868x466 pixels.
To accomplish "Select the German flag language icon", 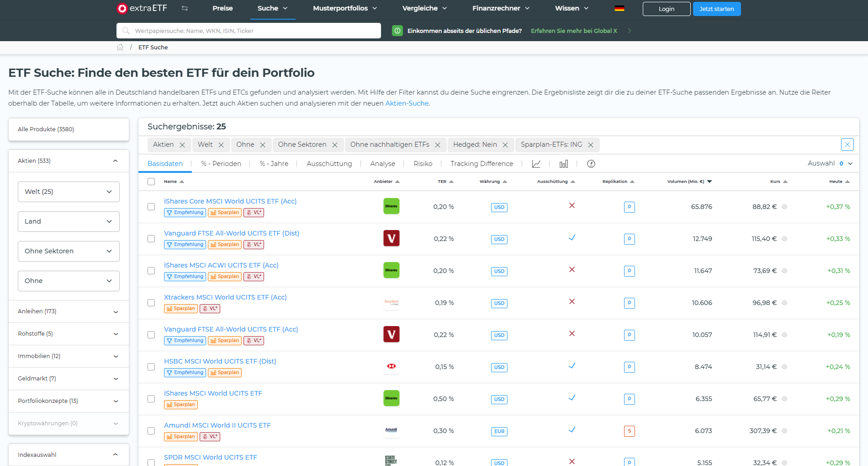I will (x=619, y=8).
